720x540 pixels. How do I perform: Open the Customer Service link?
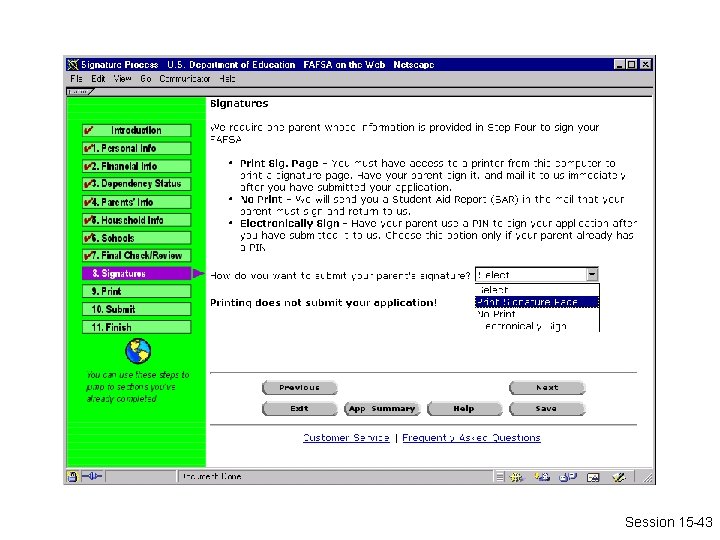point(346,438)
